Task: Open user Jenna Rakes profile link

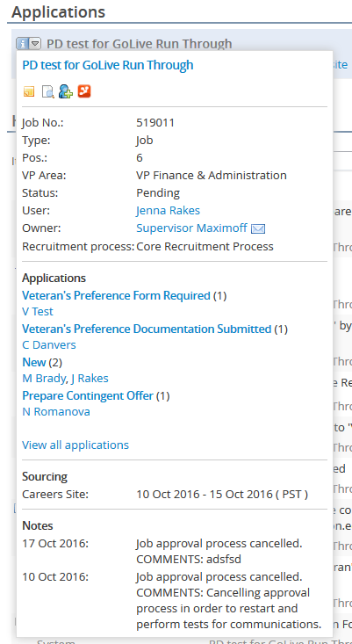Action: pos(169,211)
